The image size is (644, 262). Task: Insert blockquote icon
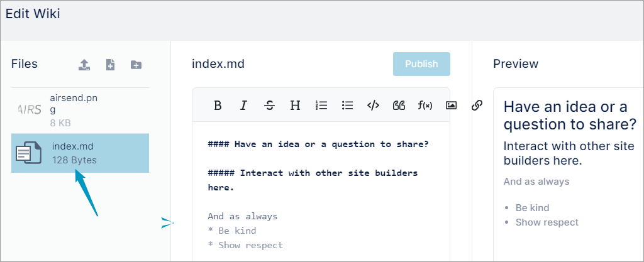point(399,106)
